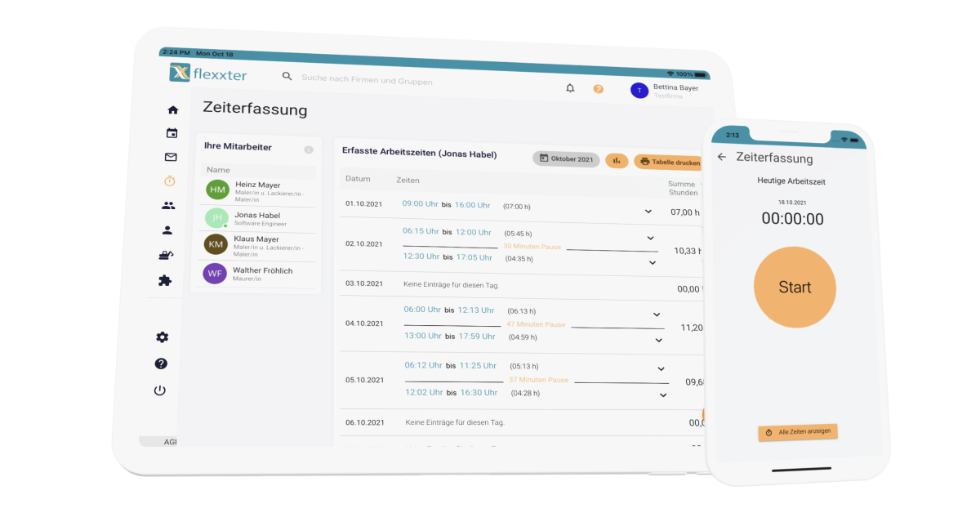The width and height of the screenshot is (980, 513).
Task: Open the single person sidebar icon
Action: [x=167, y=230]
